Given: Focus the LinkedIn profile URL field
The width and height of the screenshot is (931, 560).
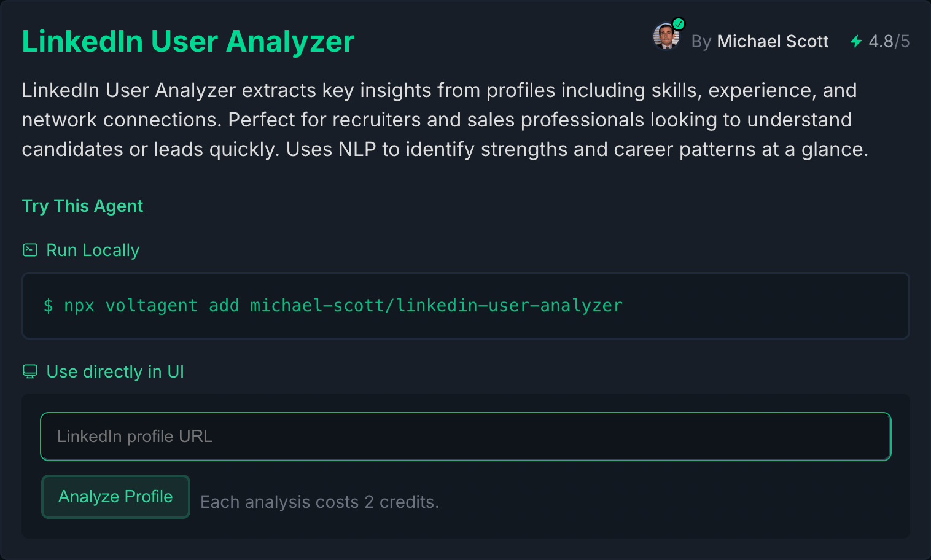Looking at the screenshot, I should click(x=465, y=437).
